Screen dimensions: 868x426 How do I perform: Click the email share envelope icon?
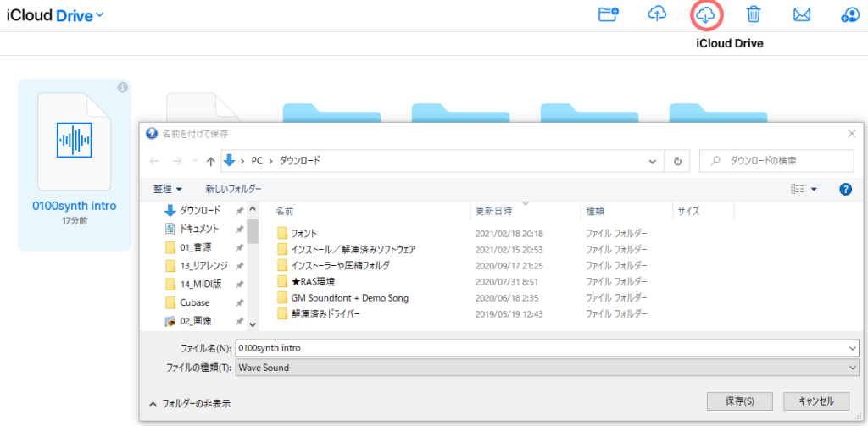click(x=802, y=14)
